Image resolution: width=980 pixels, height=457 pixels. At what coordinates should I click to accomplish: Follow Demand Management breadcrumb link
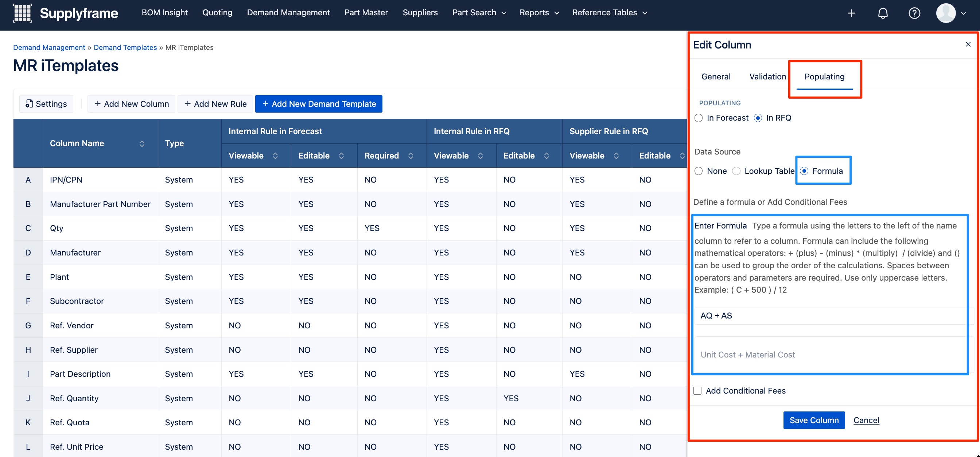pyautogui.click(x=49, y=47)
